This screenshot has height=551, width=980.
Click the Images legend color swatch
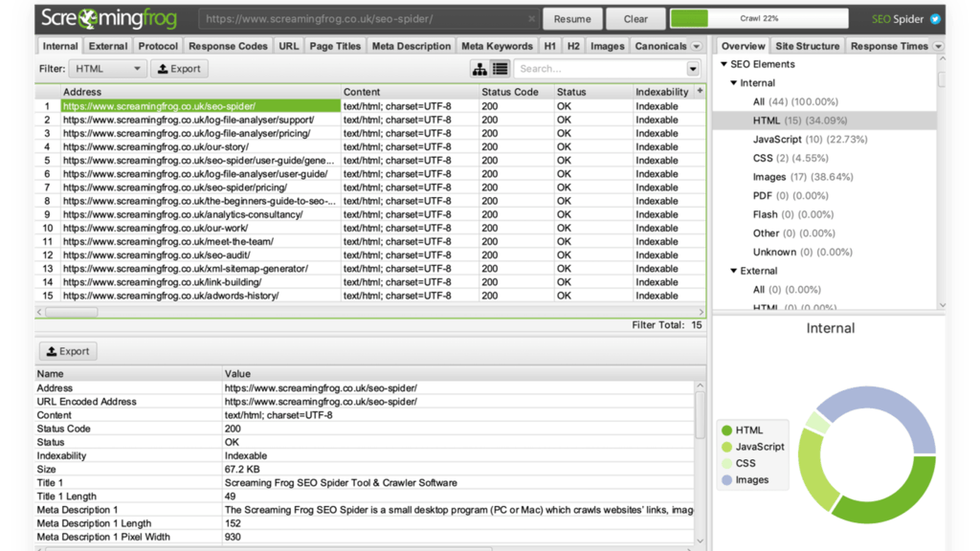(x=726, y=480)
